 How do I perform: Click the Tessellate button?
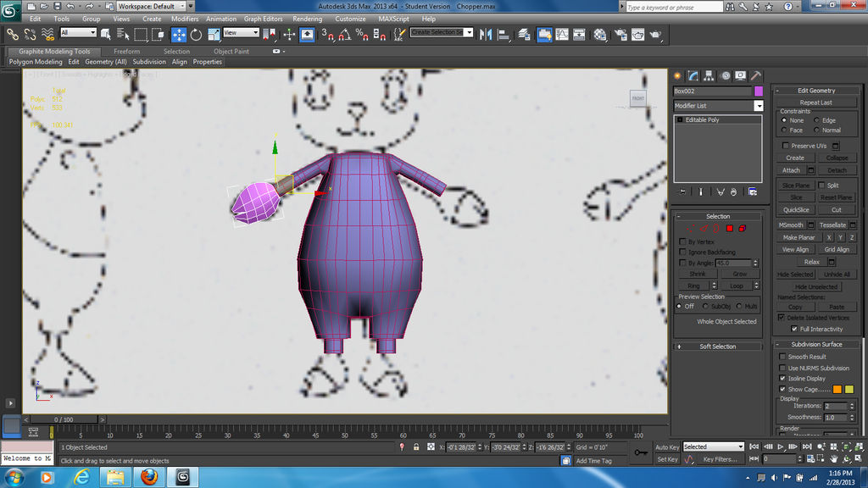(x=832, y=225)
